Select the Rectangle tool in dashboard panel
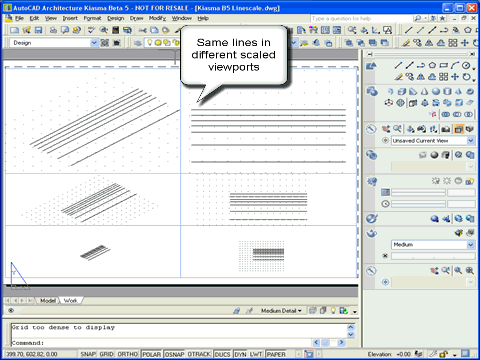This screenshot has width=480, height=360. (x=443, y=65)
